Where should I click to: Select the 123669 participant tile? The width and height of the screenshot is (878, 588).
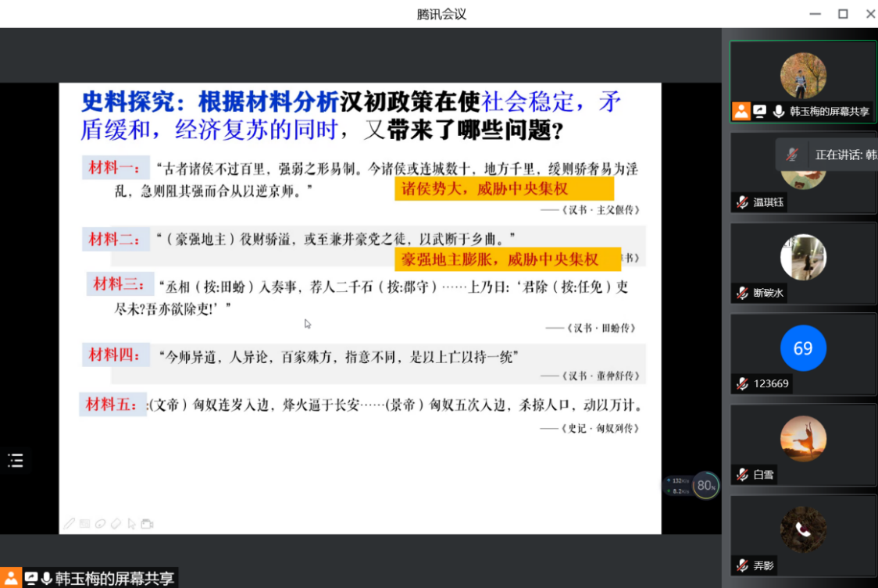click(x=803, y=352)
